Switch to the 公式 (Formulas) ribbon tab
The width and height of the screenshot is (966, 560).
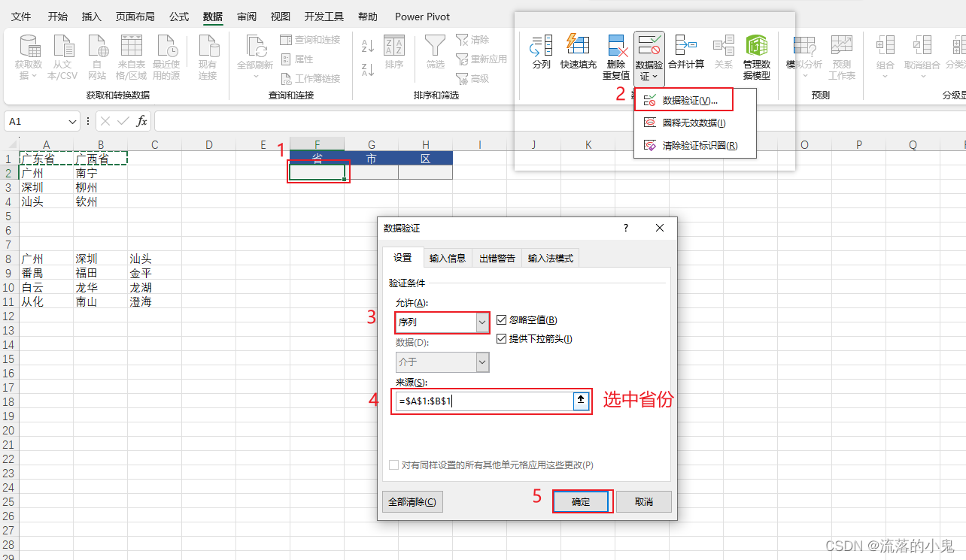click(x=179, y=17)
